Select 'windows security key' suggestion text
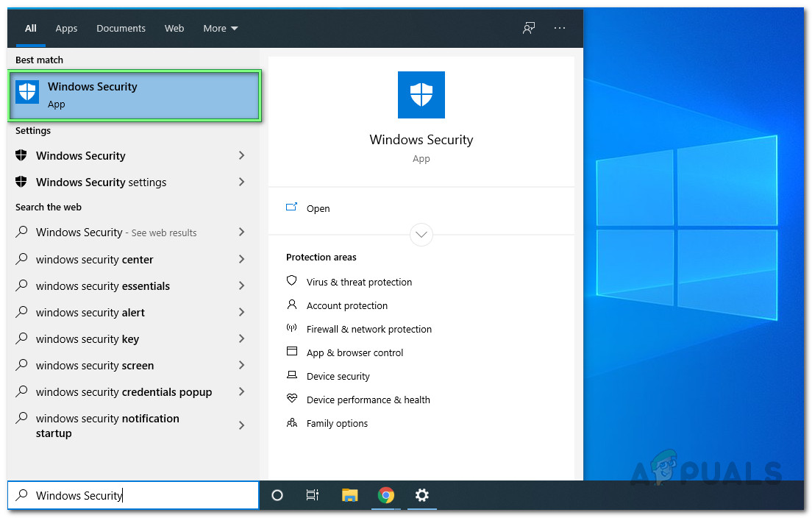Screen dimensions: 812x518 tap(88, 339)
